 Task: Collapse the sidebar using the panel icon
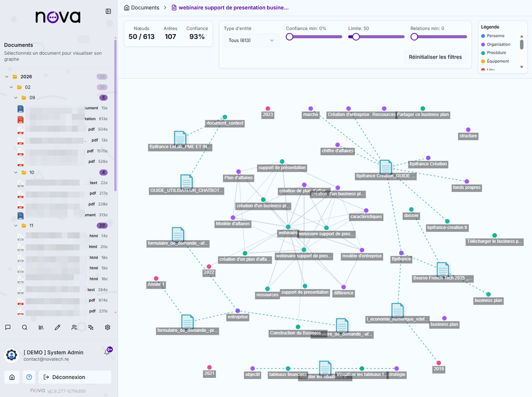tap(108, 11)
